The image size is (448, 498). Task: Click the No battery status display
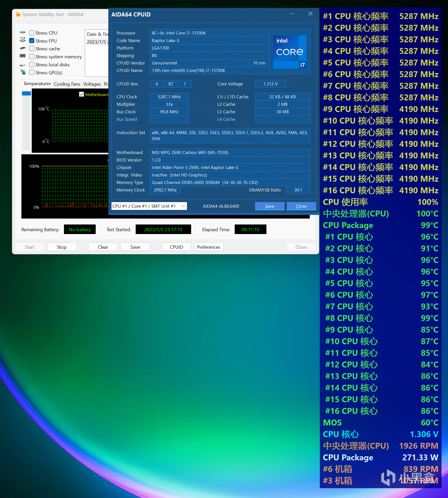80,229
